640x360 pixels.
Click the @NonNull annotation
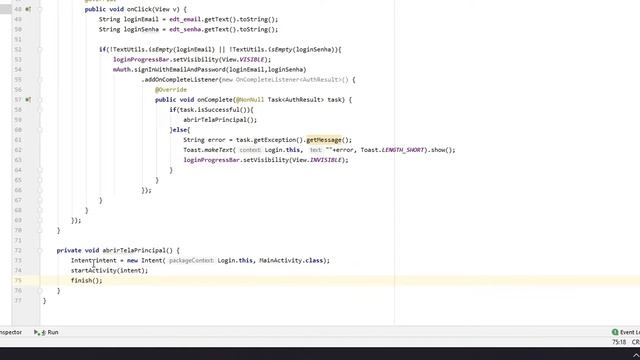tap(250, 100)
